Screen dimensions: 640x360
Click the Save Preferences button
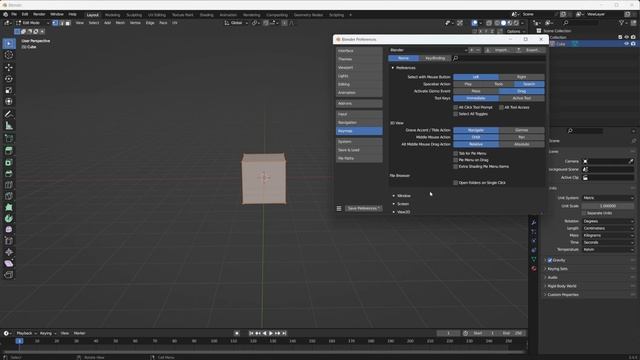[364, 208]
